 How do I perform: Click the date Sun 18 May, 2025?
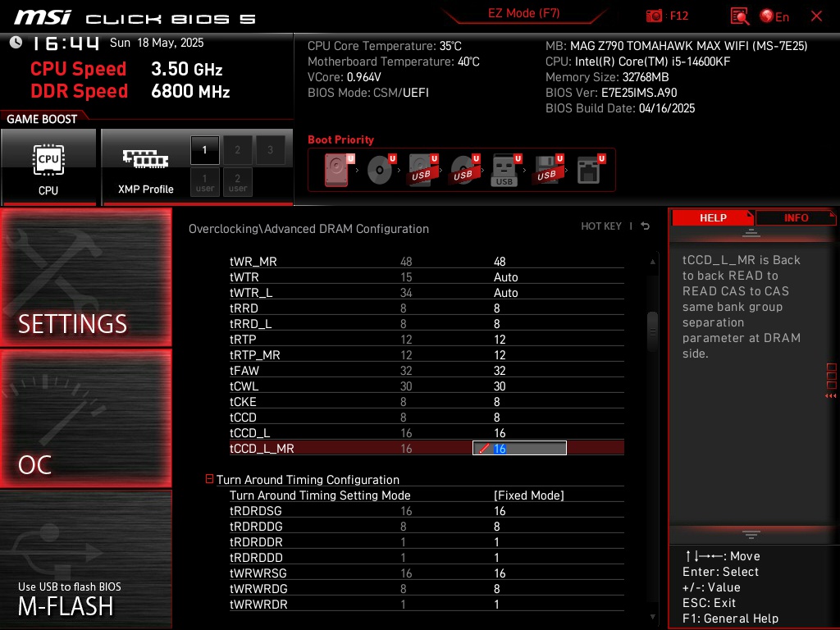click(x=157, y=43)
